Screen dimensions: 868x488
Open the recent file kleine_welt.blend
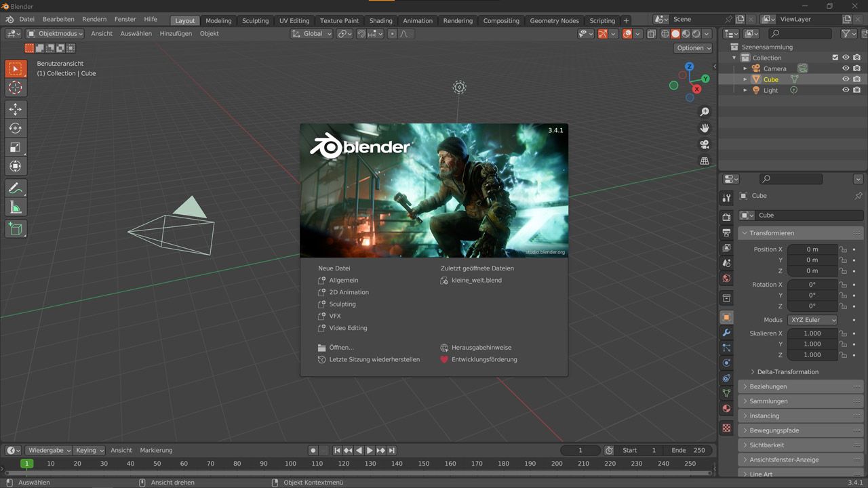(x=475, y=280)
